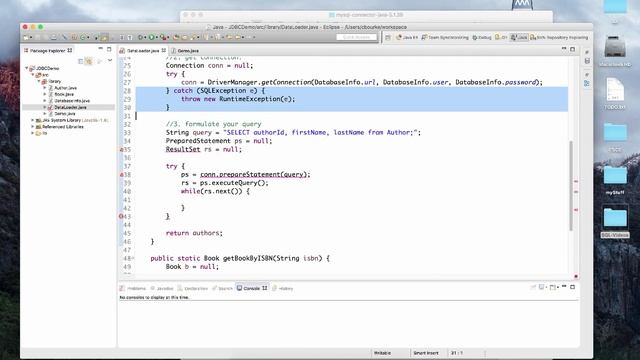Screen dimensions: 640x360
Task: Click the green Run button in toolbar
Action: point(151,37)
